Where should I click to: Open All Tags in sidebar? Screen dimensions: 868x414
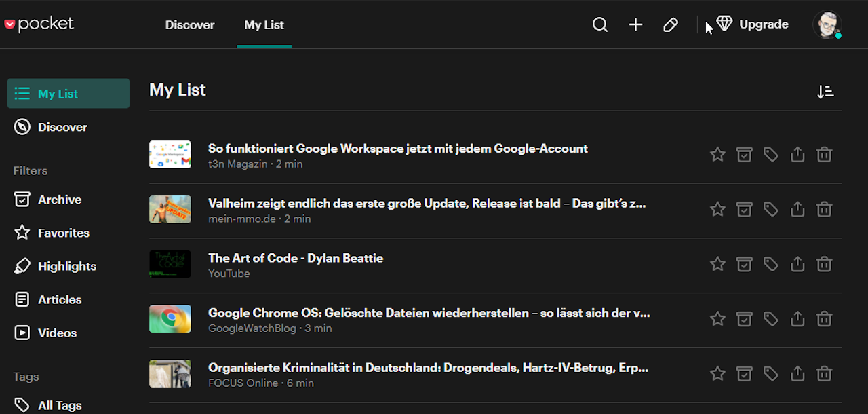click(47, 405)
